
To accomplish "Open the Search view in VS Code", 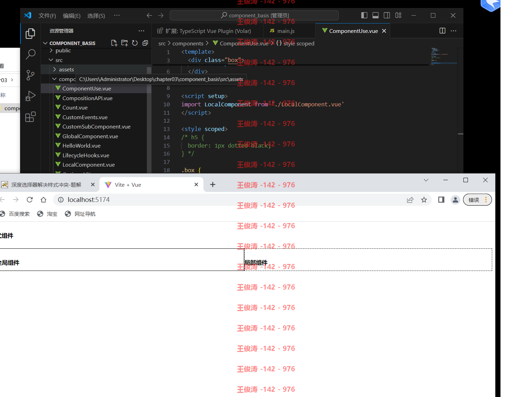I will [x=30, y=54].
